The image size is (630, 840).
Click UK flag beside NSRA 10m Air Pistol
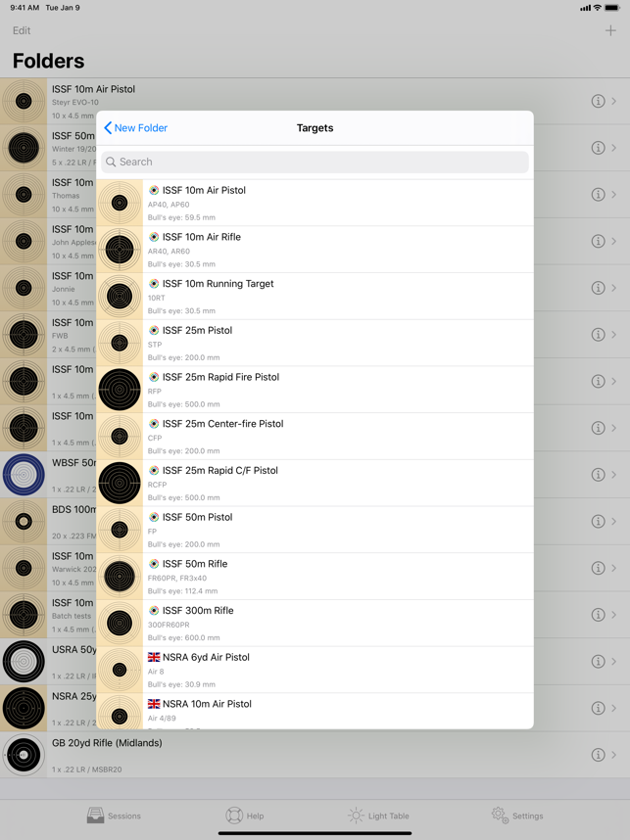tap(154, 703)
